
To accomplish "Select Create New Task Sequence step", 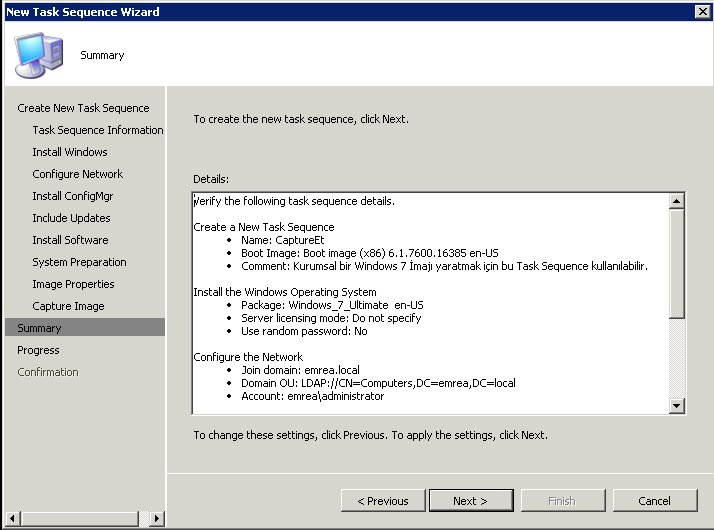I will (83, 108).
